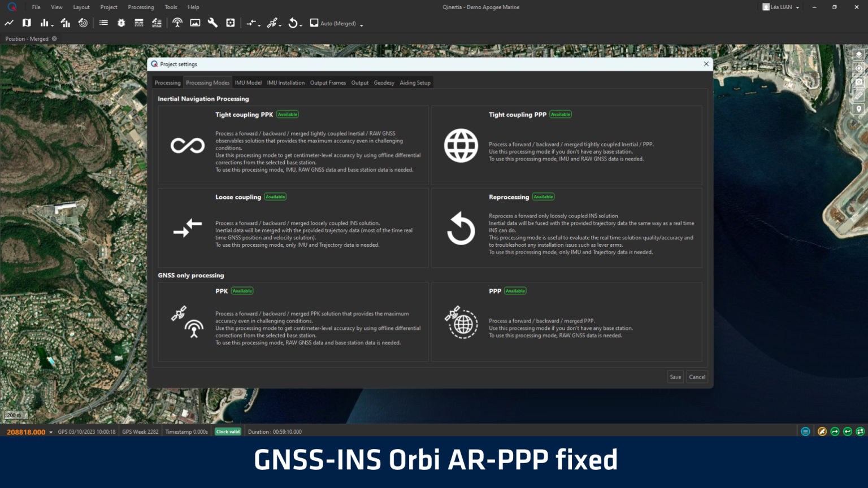Click the location pin map icon
868x488 pixels.
pos(858,109)
